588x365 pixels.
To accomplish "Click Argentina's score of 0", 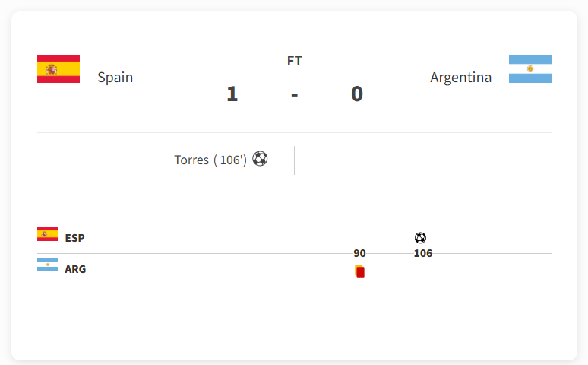I will 357,94.
